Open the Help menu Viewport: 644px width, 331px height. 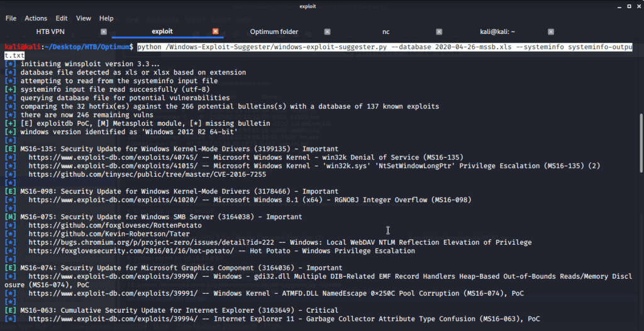[x=106, y=18]
